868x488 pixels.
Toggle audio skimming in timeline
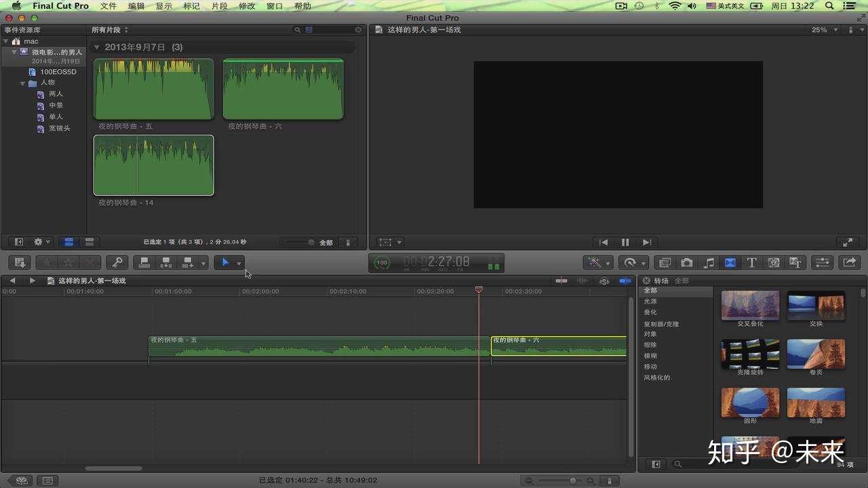tap(583, 281)
